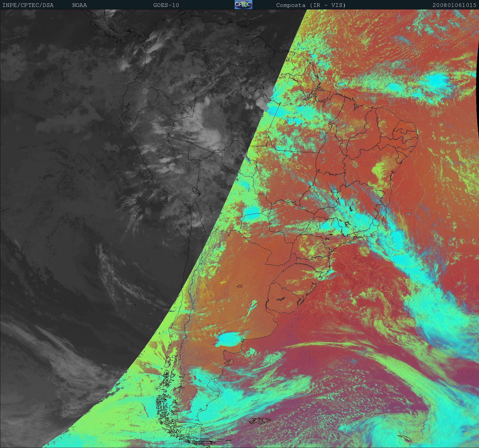Click the GOES-10 satellite label
The width and height of the screenshot is (479, 448).
coord(166,5)
